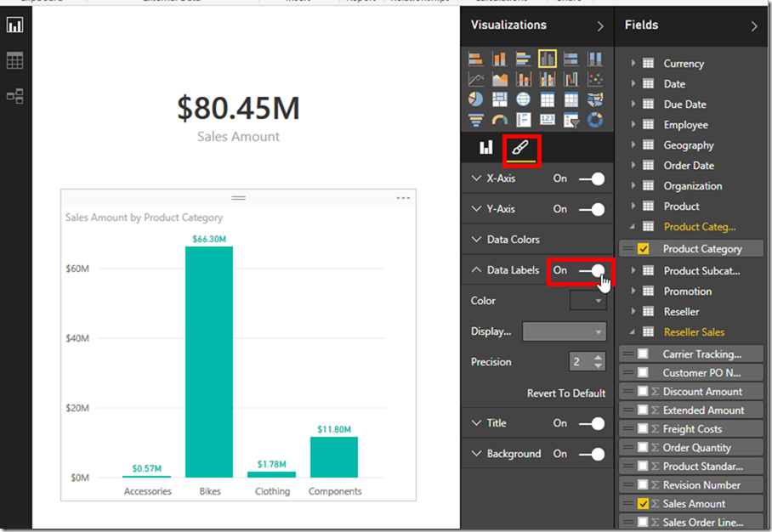Turn off the Data Labels toggle
The height and width of the screenshot is (532, 772).
592,271
